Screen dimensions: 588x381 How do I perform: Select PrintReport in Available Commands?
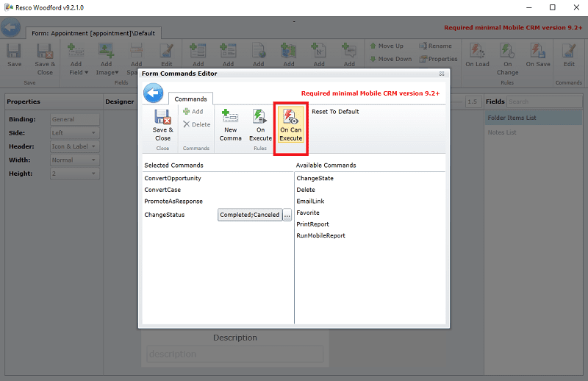312,224
